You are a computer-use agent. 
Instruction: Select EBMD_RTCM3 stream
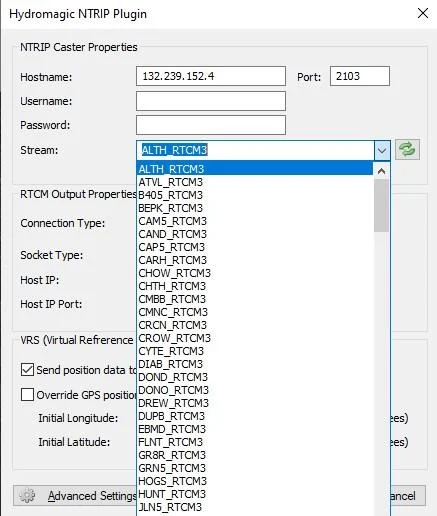(255, 429)
